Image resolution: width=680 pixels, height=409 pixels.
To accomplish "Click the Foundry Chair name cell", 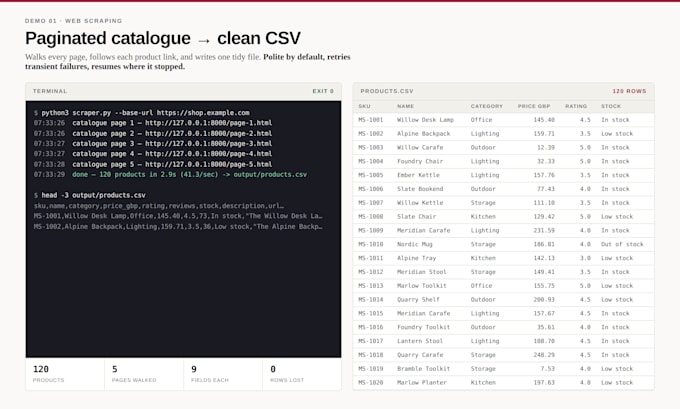I will 420,161.
